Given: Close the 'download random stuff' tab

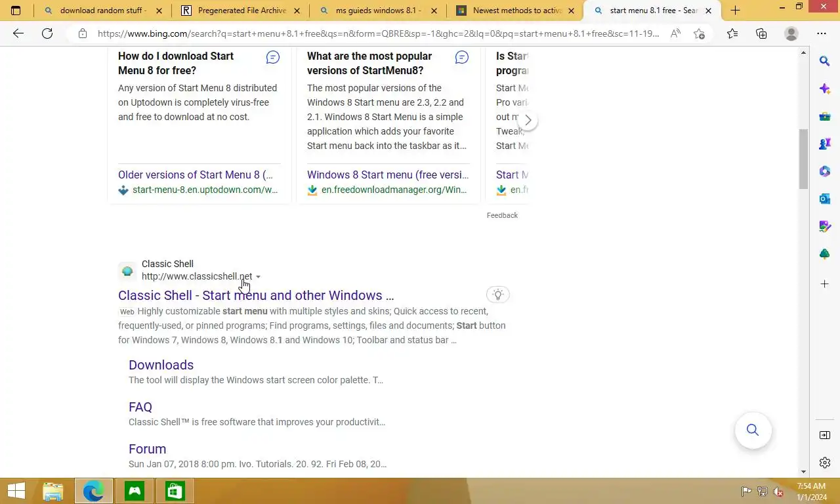Looking at the screenshot, I should 159,11.
